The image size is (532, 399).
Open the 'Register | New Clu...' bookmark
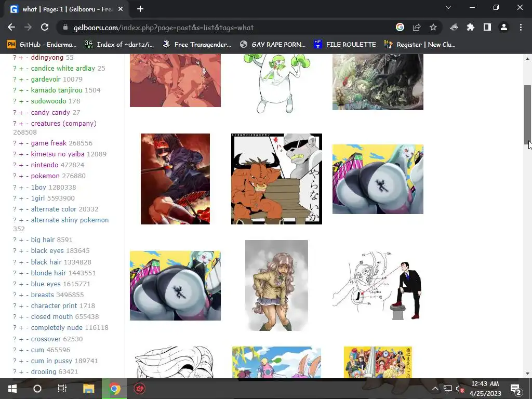coord(420,45)
